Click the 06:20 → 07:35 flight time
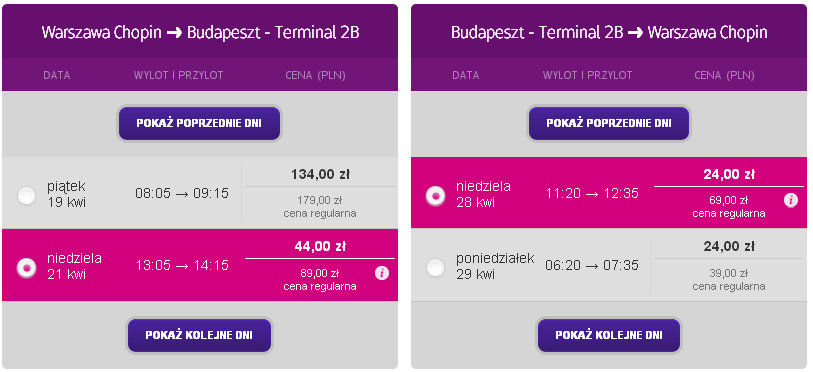Image resolution: width=813 pixels, height=372 pixels. (592, 266)
